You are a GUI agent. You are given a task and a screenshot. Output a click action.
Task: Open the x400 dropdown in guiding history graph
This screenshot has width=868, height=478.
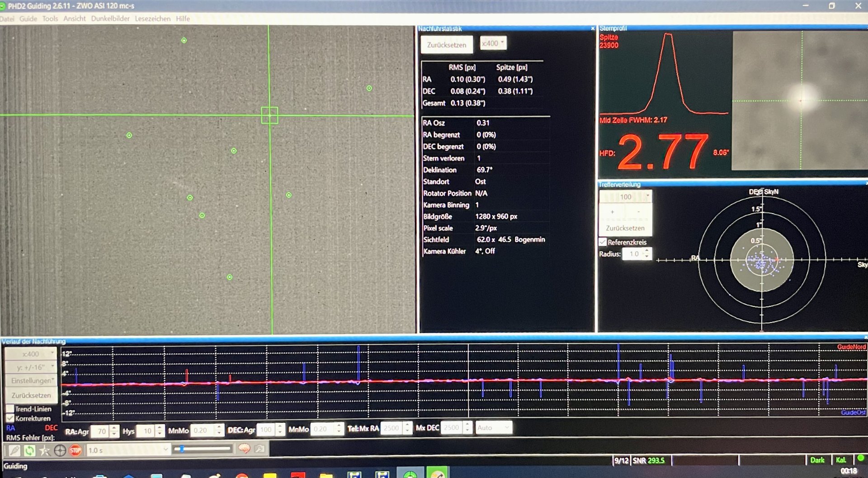coord(31,354)
